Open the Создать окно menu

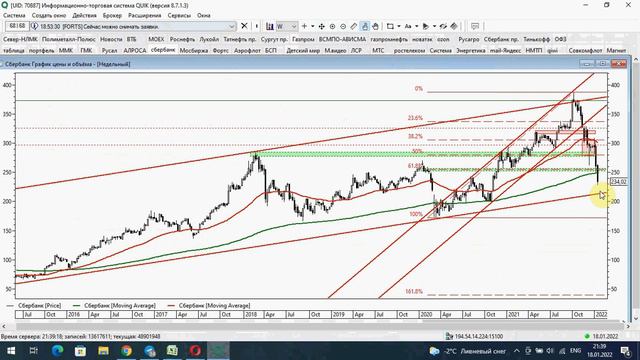[x=49, y=16]
